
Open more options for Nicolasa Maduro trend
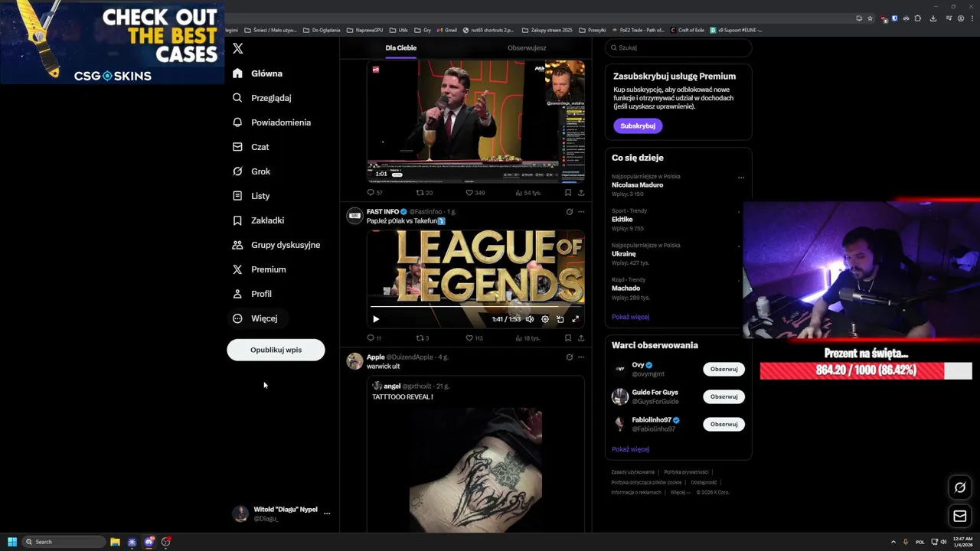coord(740,178)
